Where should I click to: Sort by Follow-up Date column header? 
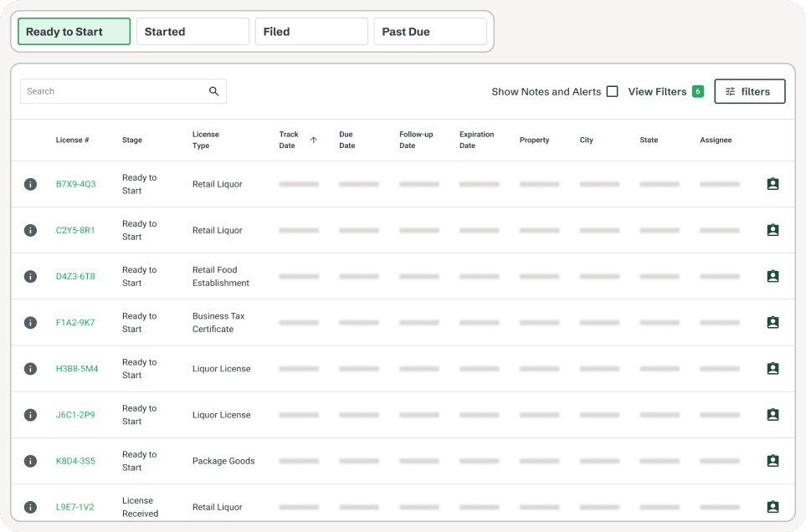[416, 141]
